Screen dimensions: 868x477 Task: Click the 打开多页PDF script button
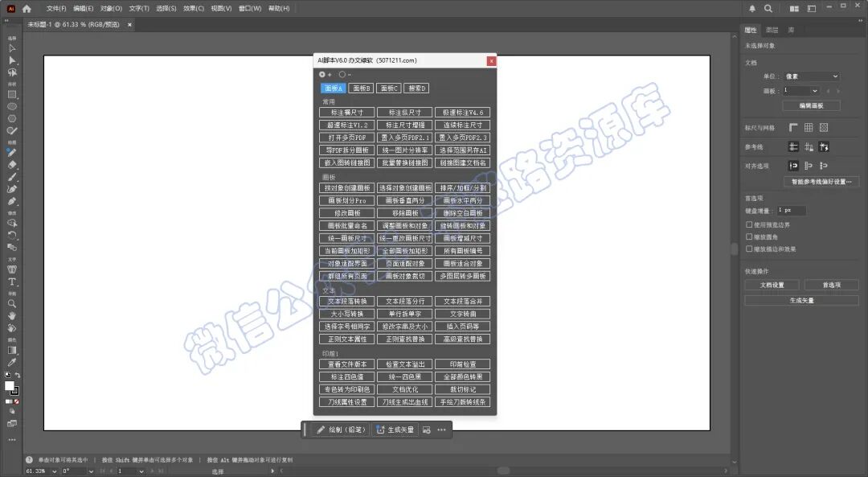347,138
